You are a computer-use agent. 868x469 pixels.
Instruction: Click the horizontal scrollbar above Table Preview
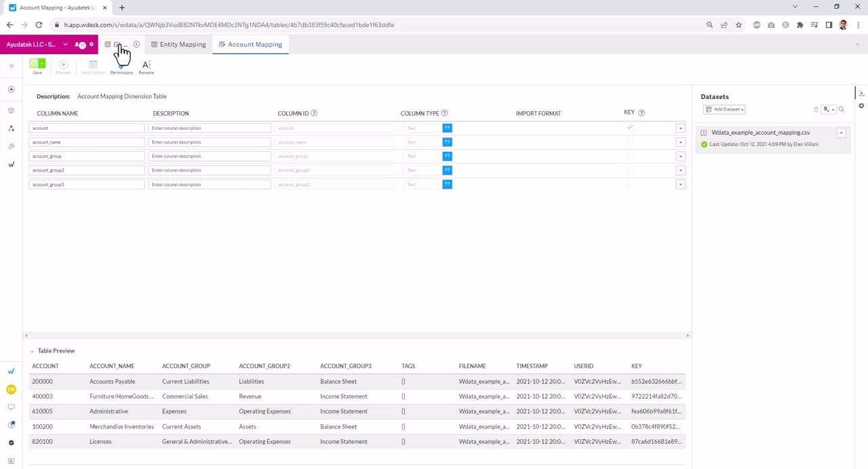click(x=357, y=335)
